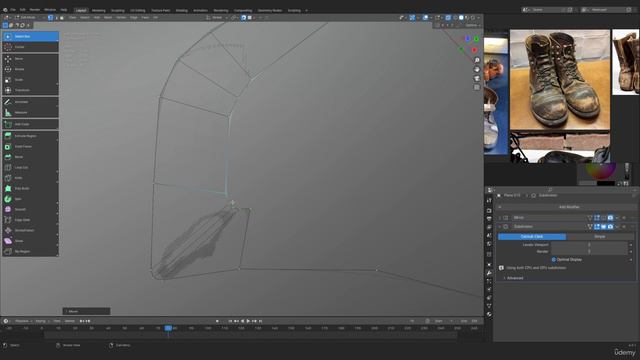Select the Simple subdivision type
The height and width of the screenshot is (360, 640).
[x=600, y=237]
